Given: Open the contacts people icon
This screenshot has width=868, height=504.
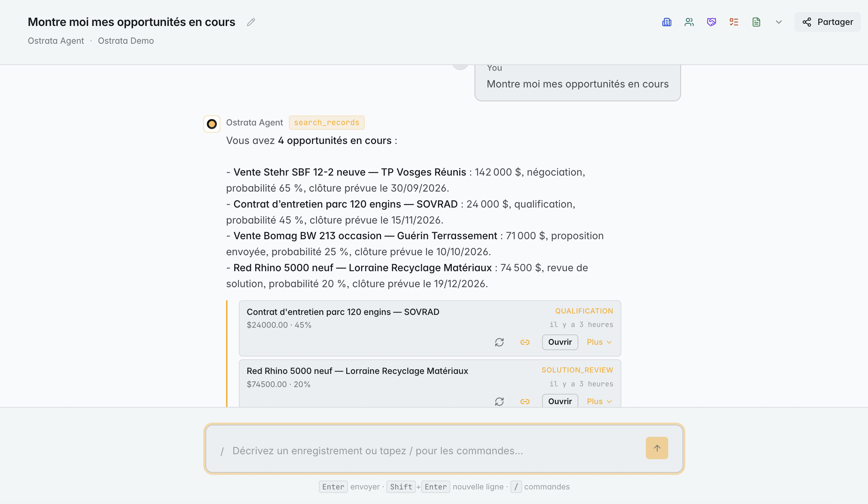Looking at the screenshot, I should coord(689,22).
